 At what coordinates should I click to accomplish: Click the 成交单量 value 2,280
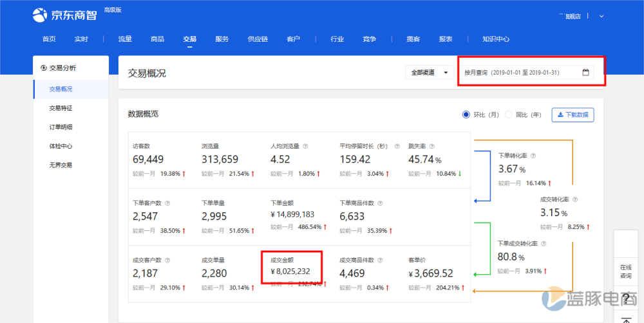click(214, 273)
